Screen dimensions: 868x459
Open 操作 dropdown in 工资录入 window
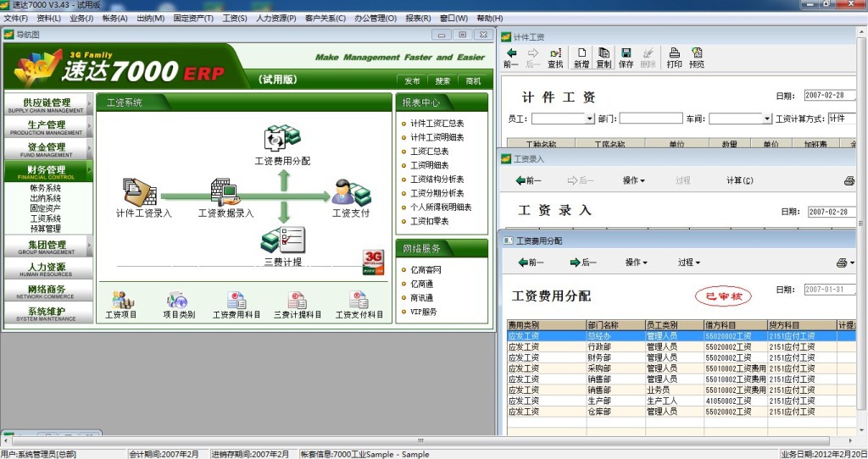[x=634, y=180]
